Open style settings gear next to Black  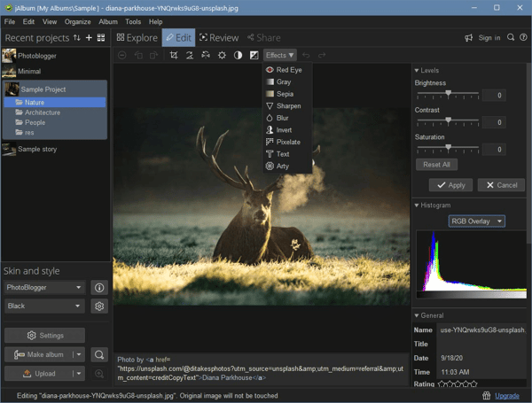click(x=99, y=306)
